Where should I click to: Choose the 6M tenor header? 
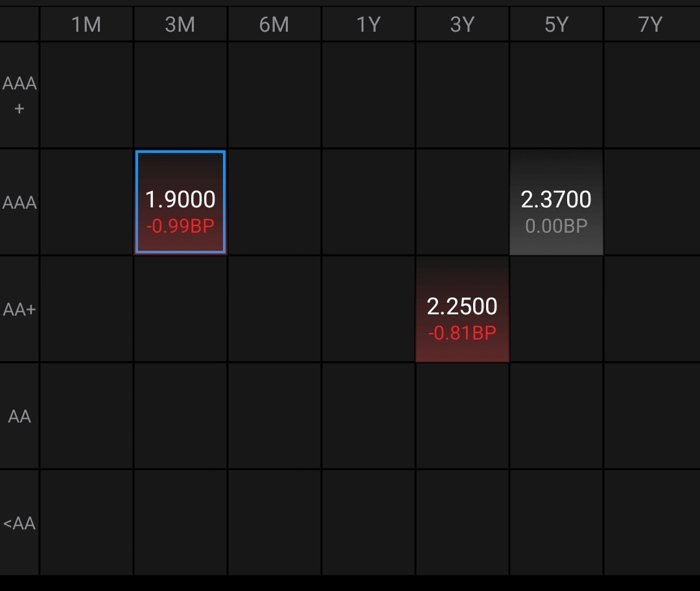(274, 25)
